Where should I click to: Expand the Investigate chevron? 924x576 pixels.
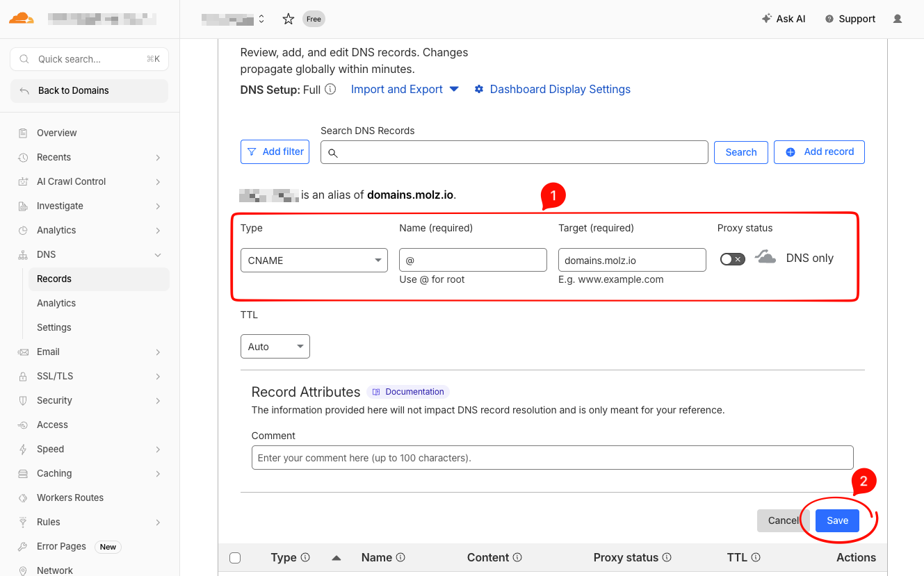click(x=158, y=206)
